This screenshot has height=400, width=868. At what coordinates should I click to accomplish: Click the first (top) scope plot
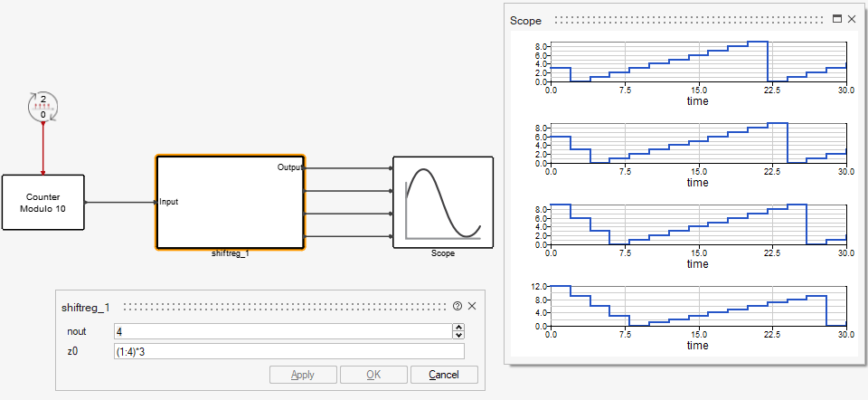tap(697, 62)
